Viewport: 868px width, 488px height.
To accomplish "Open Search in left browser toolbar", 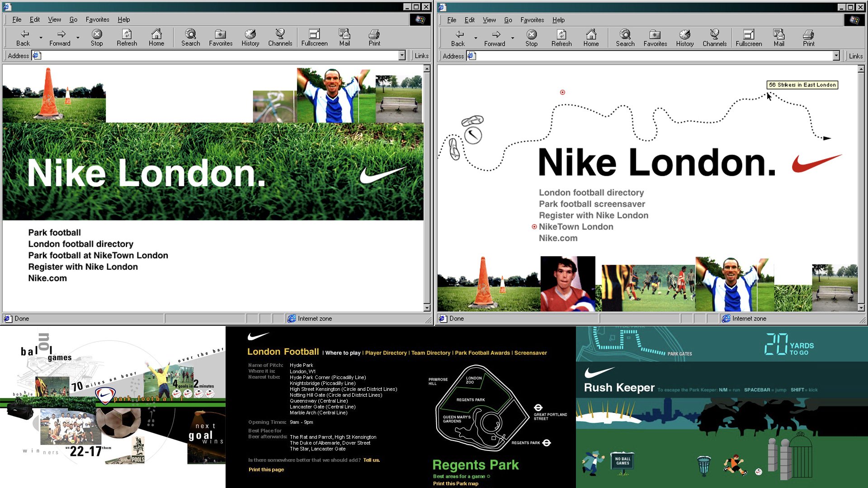I will 191,38.
